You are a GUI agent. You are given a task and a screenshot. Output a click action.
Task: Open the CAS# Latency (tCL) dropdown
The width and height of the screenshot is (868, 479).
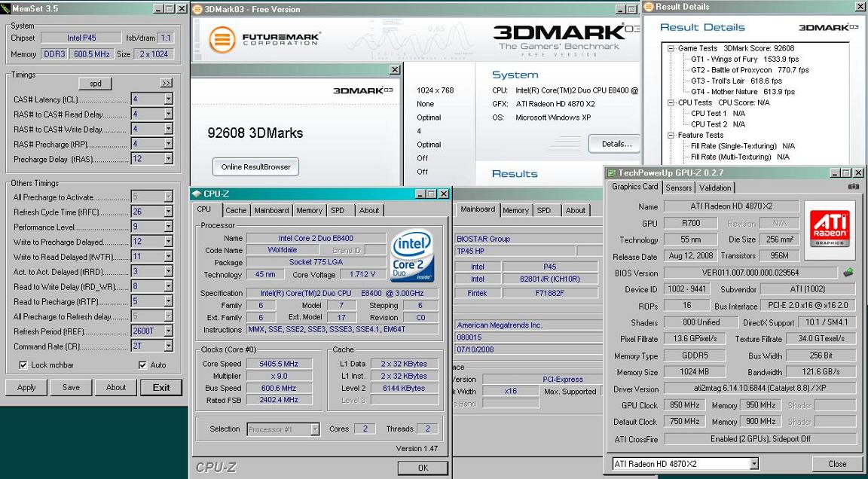[x=168, y=99]
